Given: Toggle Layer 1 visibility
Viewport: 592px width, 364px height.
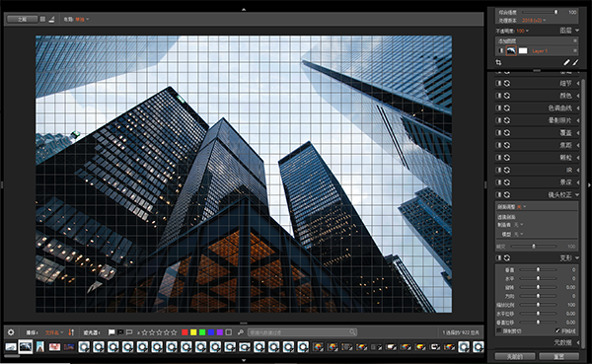Looking at the screenshot, I should coord(501,50).
